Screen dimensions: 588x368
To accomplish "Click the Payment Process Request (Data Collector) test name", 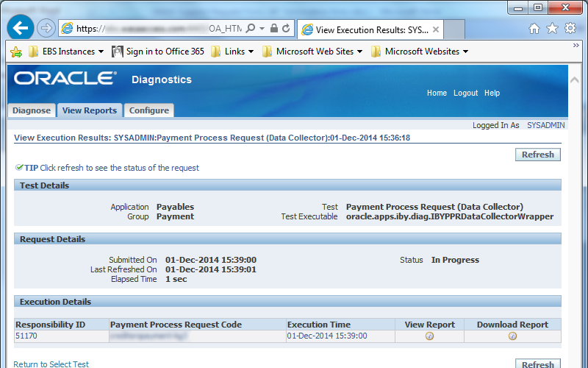I will tap(434, 207).
